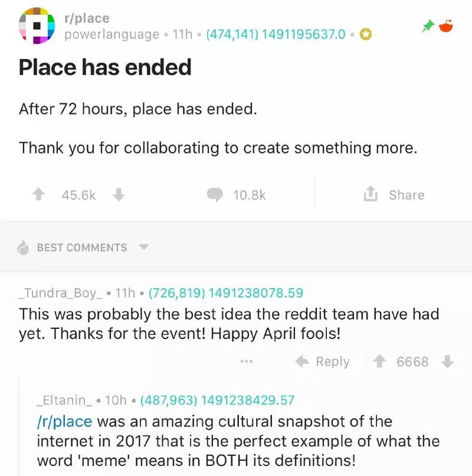Click the flame icon beside Best Comments
The width and height of the screenshot is (472, 476).
[x=23, y=248]
